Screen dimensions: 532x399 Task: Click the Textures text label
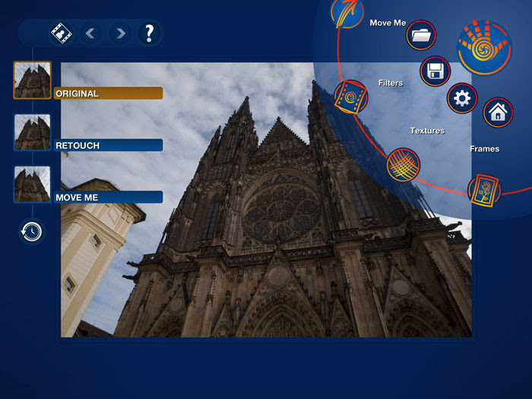click(427, 131)
